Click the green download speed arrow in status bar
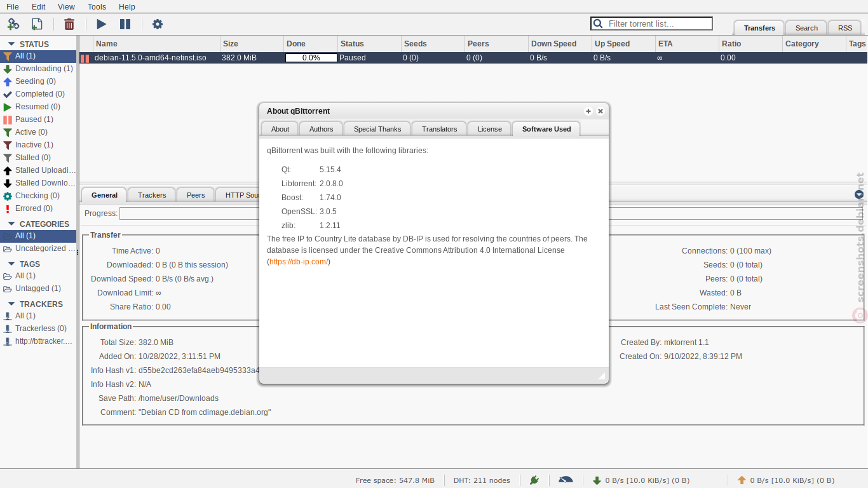 [x=597, y=480]
